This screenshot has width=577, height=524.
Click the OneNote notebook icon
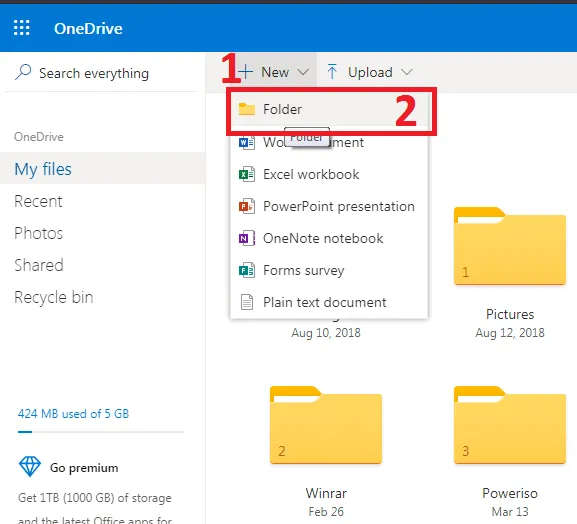(247, 238)
